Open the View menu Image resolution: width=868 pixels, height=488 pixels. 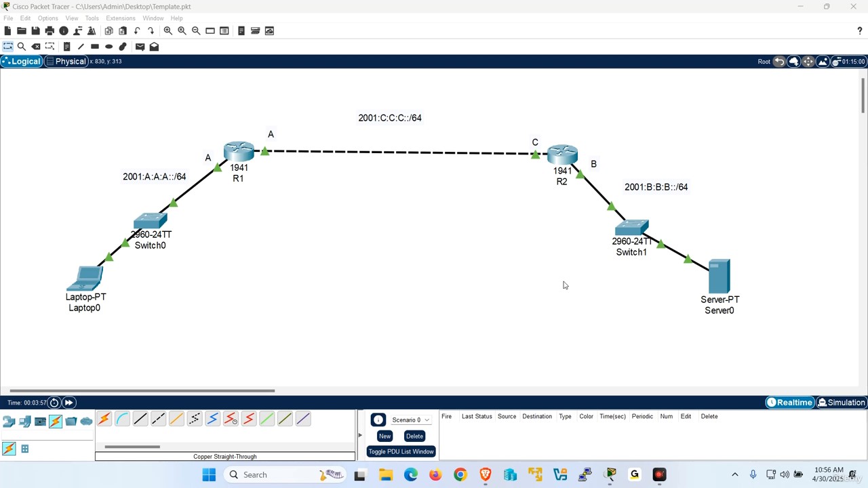point(72,18)
